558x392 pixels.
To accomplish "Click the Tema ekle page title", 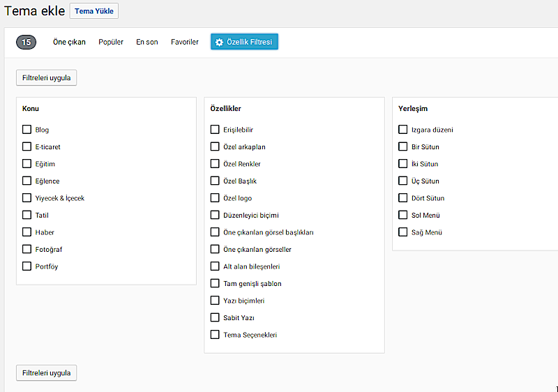I will (34, 11).
